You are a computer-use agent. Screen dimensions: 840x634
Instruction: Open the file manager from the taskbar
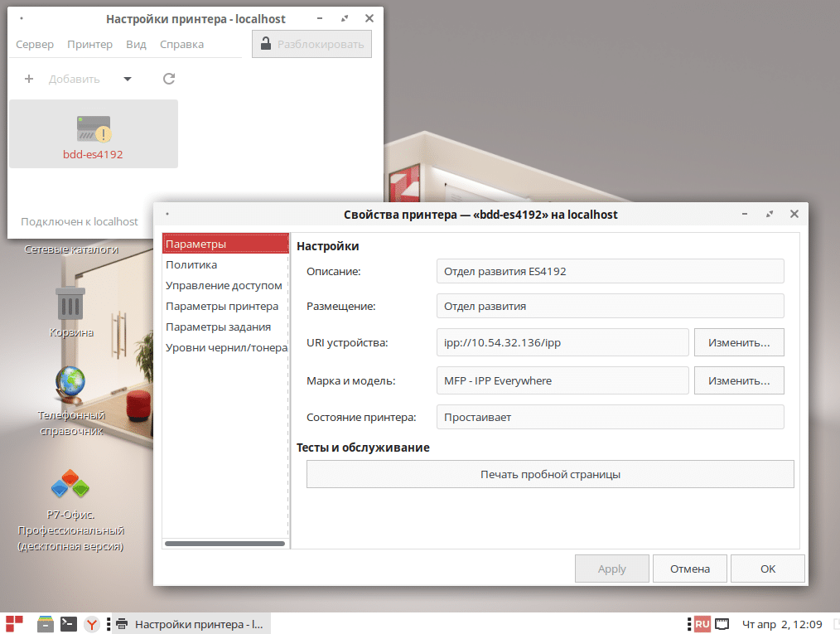coord(45,623)
